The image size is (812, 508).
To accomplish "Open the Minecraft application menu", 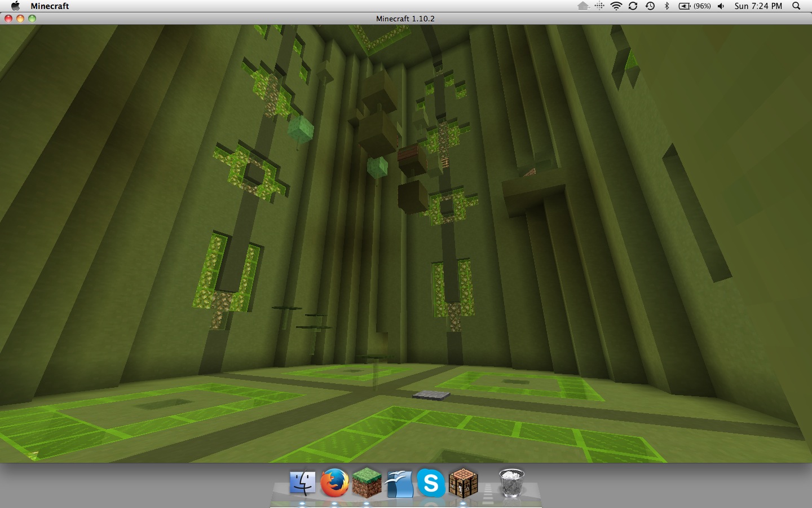I will [50, 6].
